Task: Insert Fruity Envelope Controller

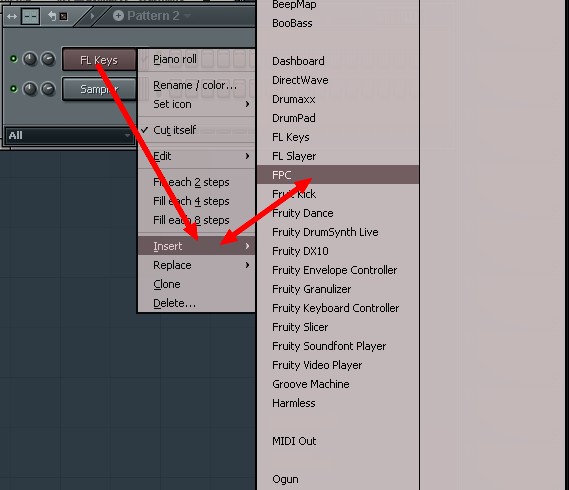Action: 338,270
